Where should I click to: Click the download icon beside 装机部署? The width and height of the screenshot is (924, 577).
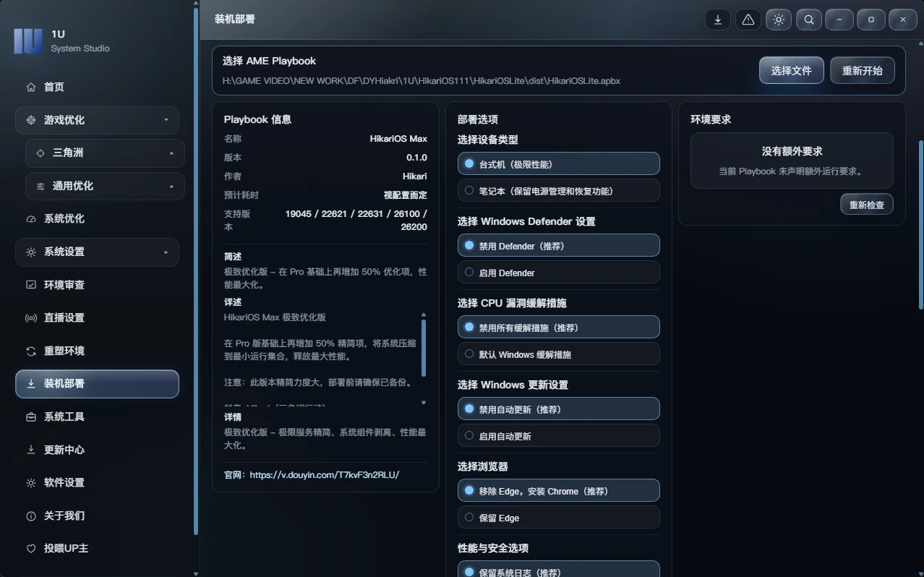point(31,384)
